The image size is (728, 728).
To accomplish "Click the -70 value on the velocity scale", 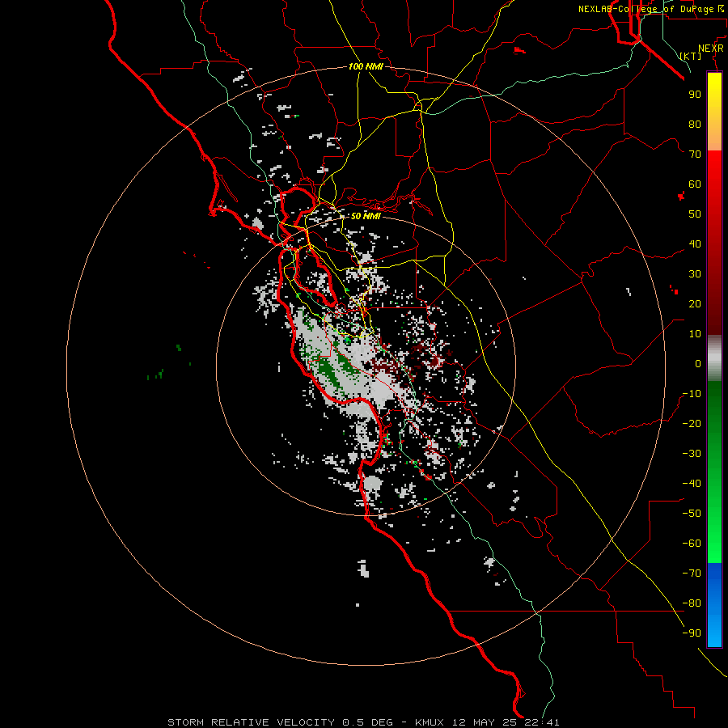I will click(x=692, y=574).
